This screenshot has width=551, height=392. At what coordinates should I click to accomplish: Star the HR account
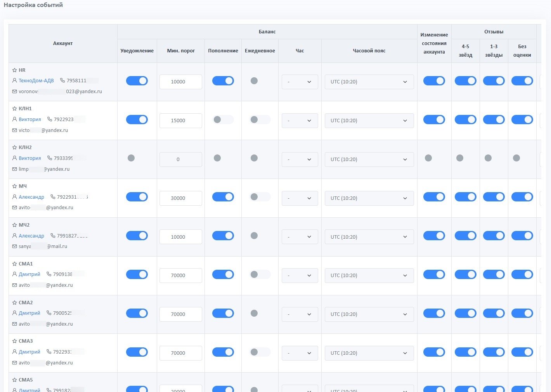coord(14,70)
